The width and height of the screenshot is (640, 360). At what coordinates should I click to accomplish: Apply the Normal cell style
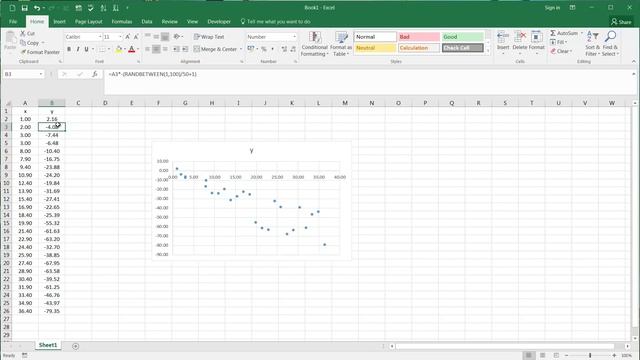click(x=375, y=37)
